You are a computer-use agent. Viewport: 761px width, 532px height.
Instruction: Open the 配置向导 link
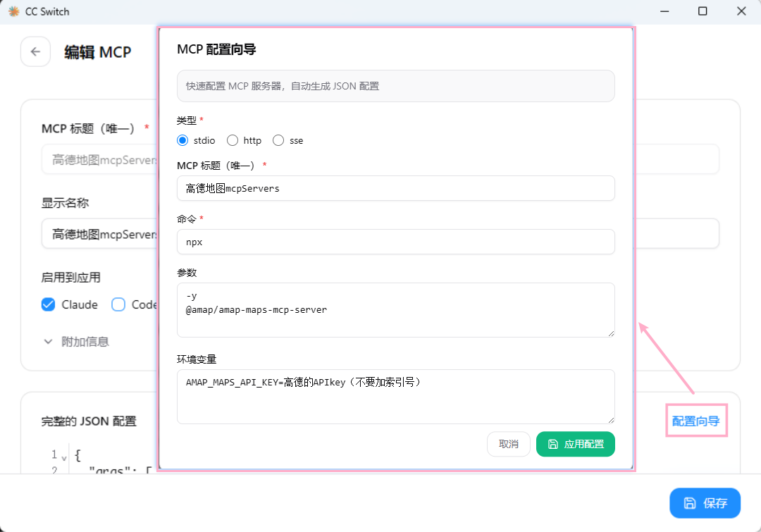click(x=695, y=421)
